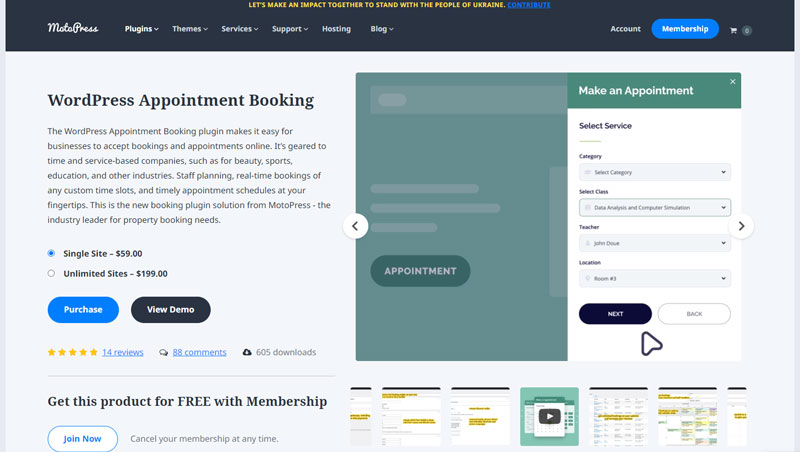This screenshot has height=452, width=800.
Task: Expand the Blog menu
Action: (x=382, y=29)
